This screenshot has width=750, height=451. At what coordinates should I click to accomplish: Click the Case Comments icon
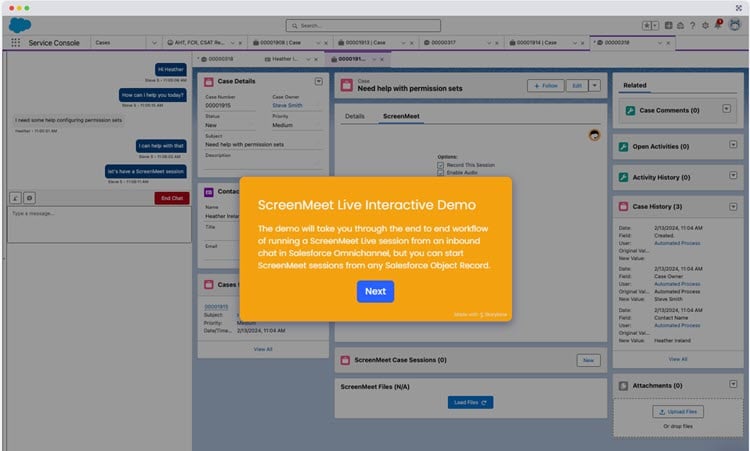pos(630,110)
